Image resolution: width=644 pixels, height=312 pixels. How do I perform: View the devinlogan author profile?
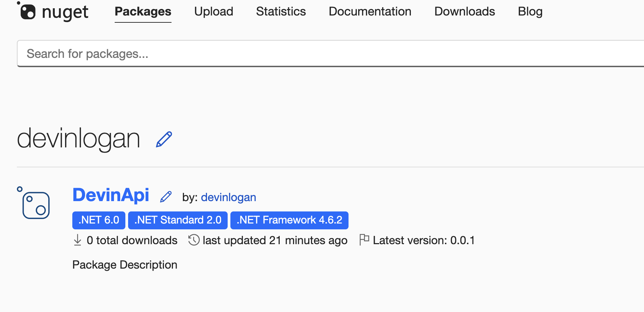coord(228,197)
